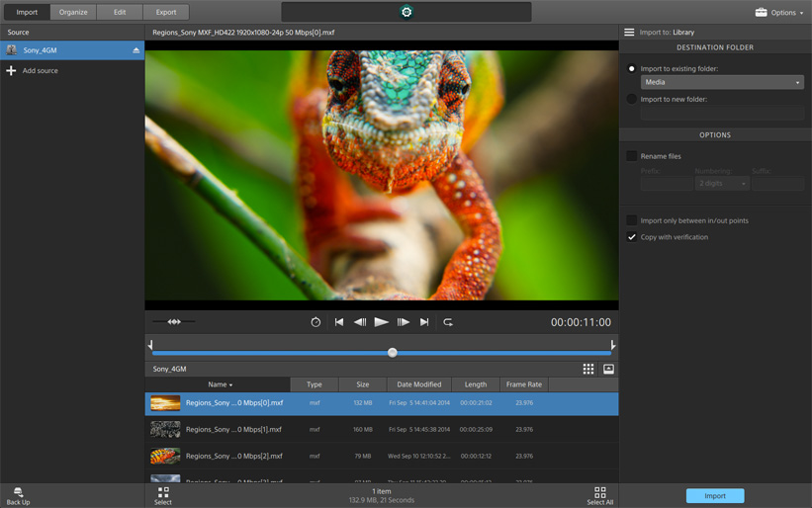Open the Import to panel menu icon
The height and width of the screenshot is (508, 812).
(x=629, y=32)
